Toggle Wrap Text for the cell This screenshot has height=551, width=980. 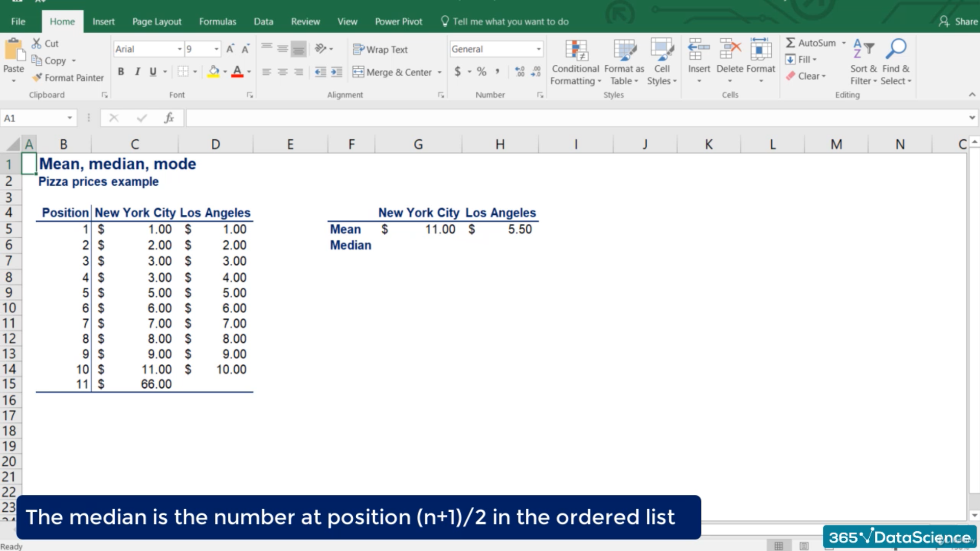[380, 49]
